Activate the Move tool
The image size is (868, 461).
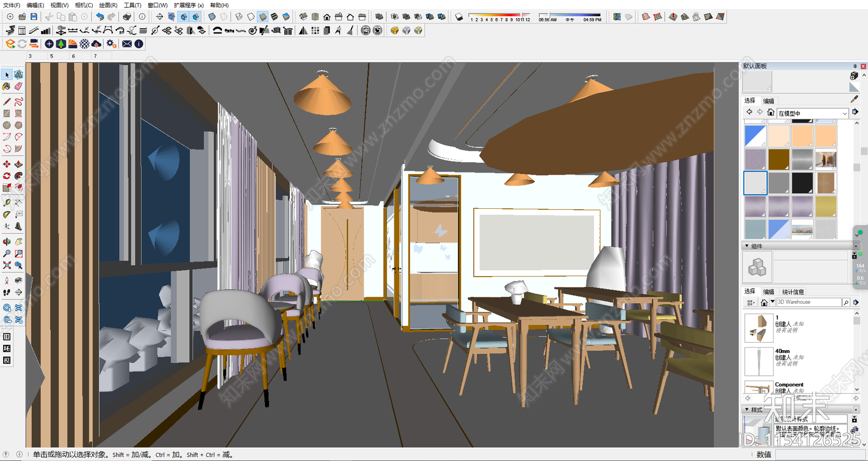pos(7,164)
